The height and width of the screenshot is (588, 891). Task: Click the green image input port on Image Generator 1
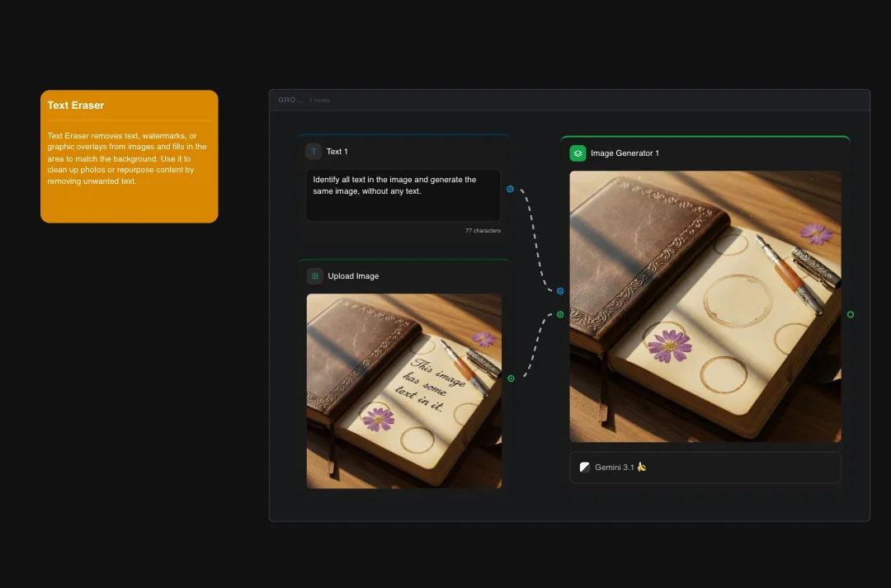coord(560,313)
